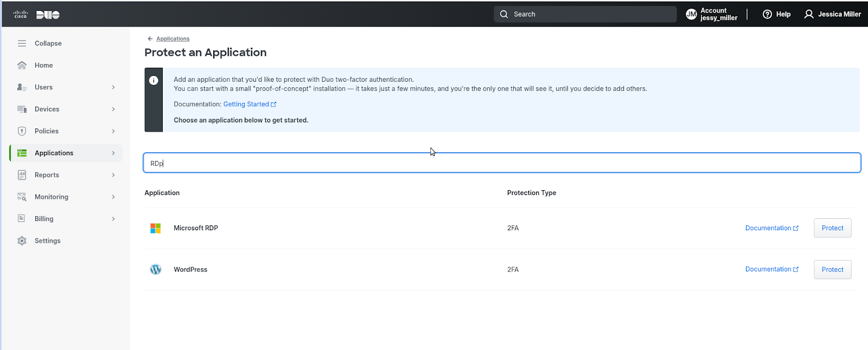Expand the Users submenu chevron

click(x=113, y=87)
